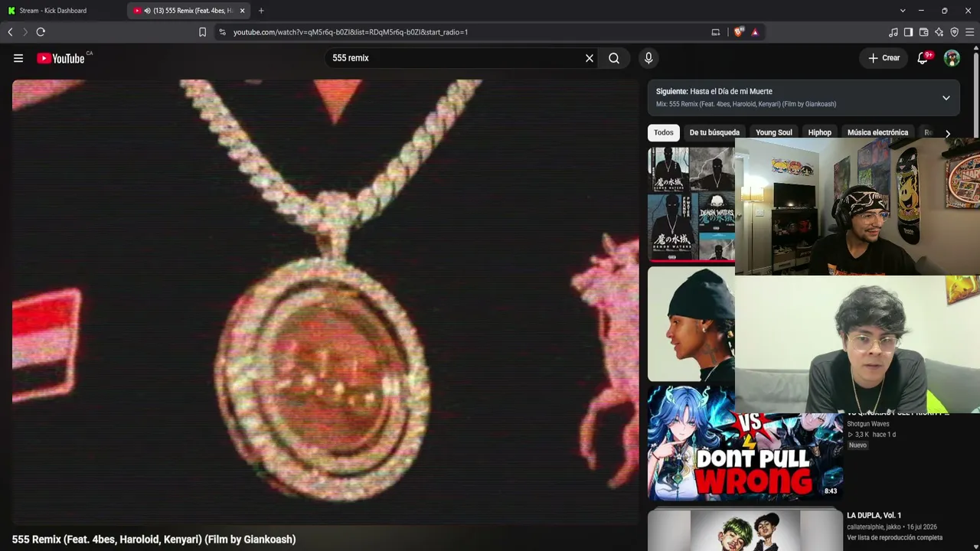Filter recommendations by Hiphop chip
Screen dimensions: 980x551
tap(819, 132)
